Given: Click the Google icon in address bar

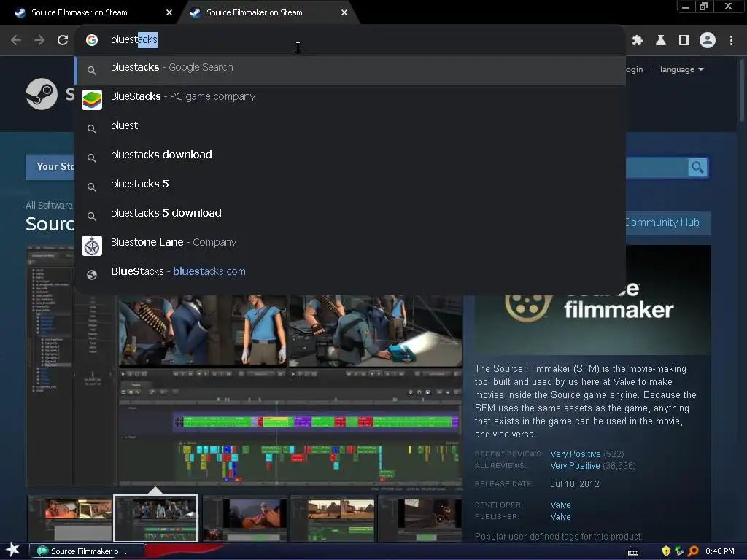Looking at the screenshot, I should click(92, 40).
